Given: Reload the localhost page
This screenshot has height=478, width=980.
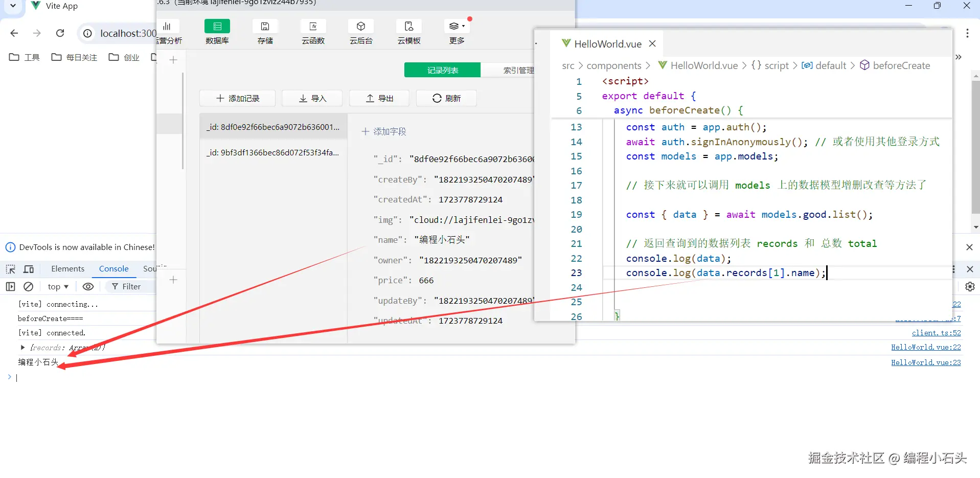Looking at the screenshot, I should click(60, 33).
